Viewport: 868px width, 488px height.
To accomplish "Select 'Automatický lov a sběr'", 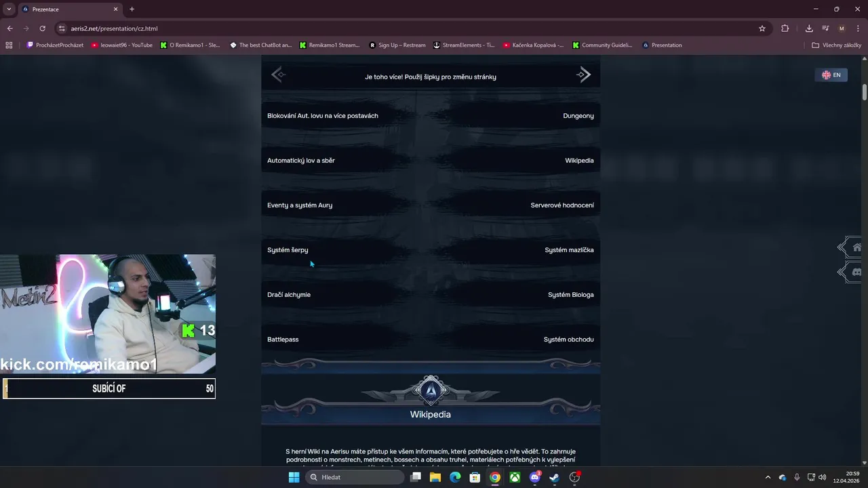I will pyautogui.click(x=301, y=161).
